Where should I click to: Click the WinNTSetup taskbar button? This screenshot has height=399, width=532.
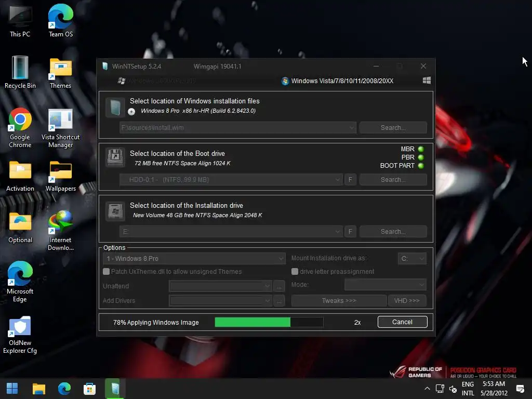[x=115, y=389]
